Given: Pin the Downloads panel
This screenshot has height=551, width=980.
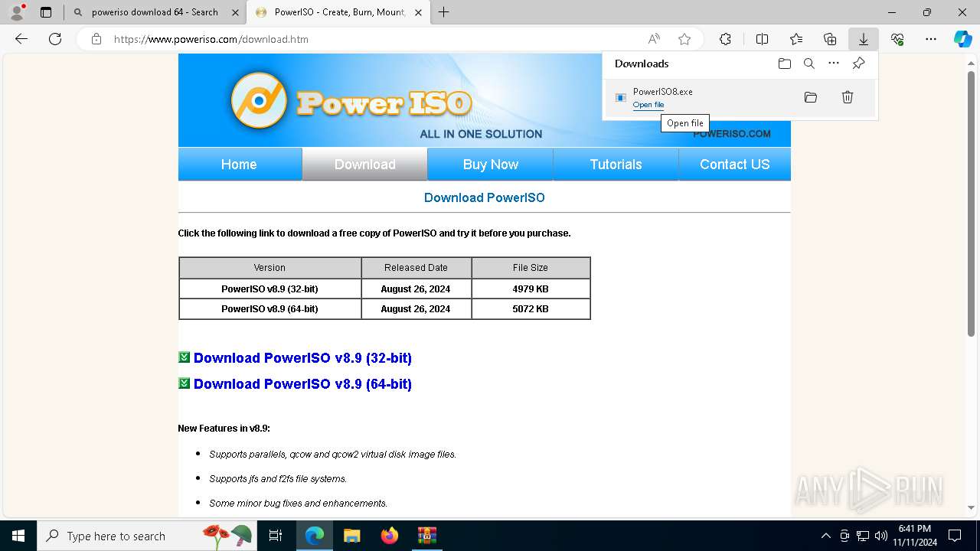Looking at the screenshot, I should click(858, 64).
